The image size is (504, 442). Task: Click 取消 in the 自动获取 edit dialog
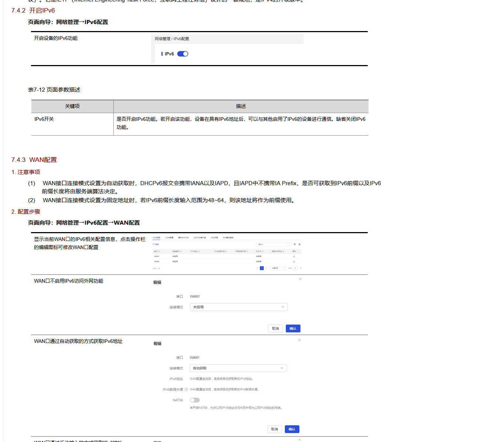pos(274,429)
